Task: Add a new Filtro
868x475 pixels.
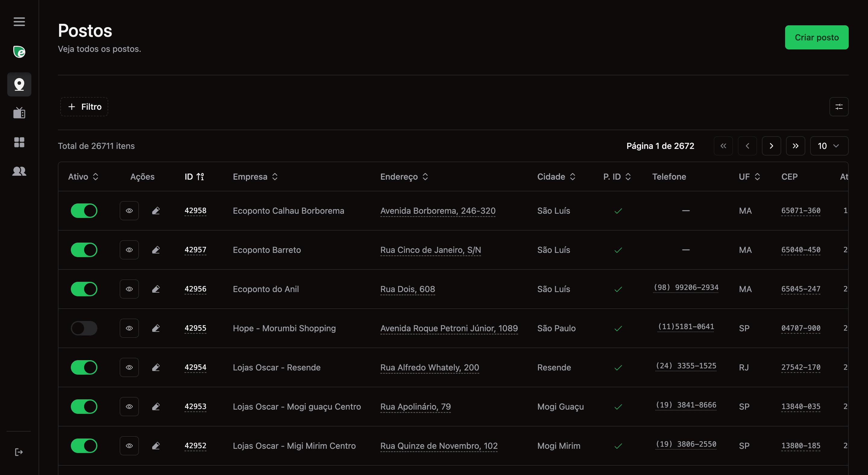Action: [84, 107]
